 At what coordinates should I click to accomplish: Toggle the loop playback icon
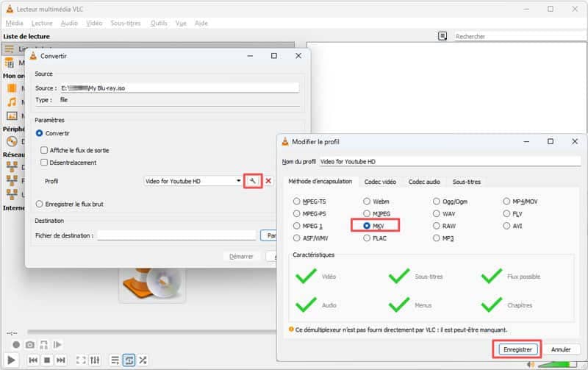pos(129,360)
